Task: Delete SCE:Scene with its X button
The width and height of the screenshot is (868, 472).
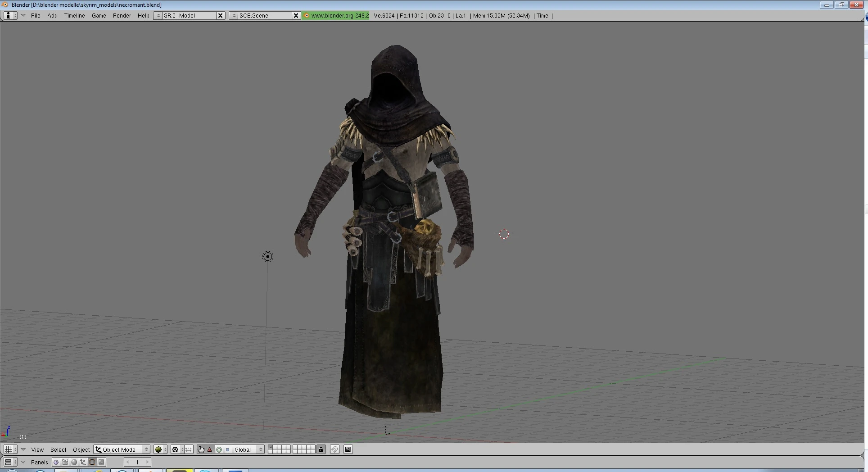Action: 296,15
